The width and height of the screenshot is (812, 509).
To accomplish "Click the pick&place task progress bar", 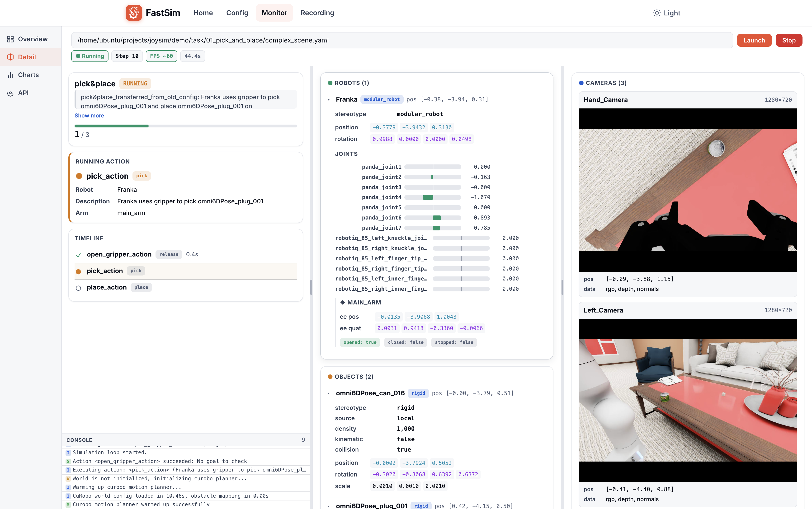I will pyautogui.click(x=186, y=126).
